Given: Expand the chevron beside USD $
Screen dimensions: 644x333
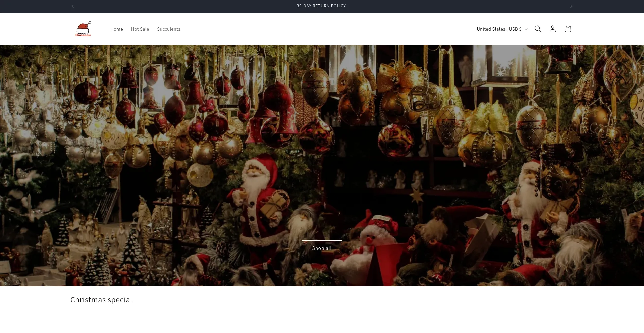Looking at the screenshot, I should [x=526, y=29].
